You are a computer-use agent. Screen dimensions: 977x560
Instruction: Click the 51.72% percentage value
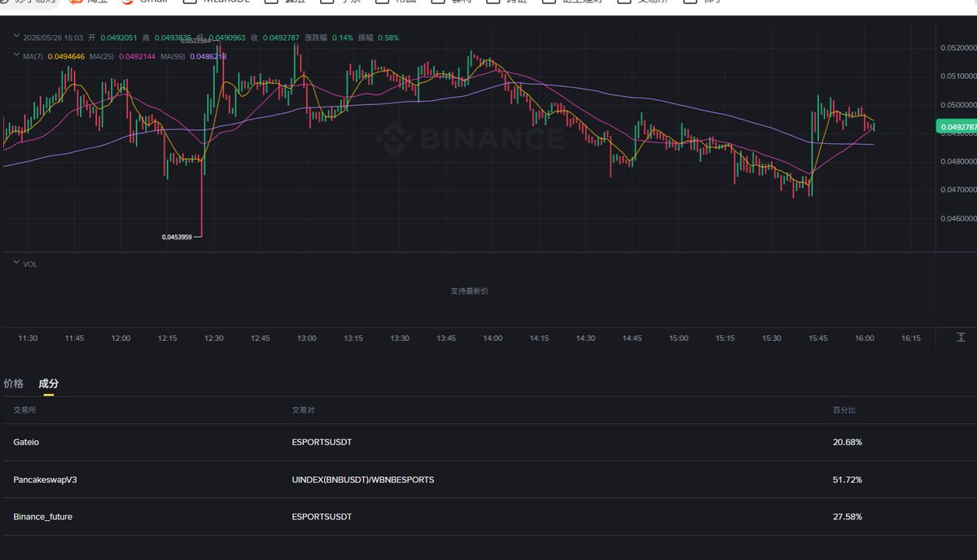point(847,479)
